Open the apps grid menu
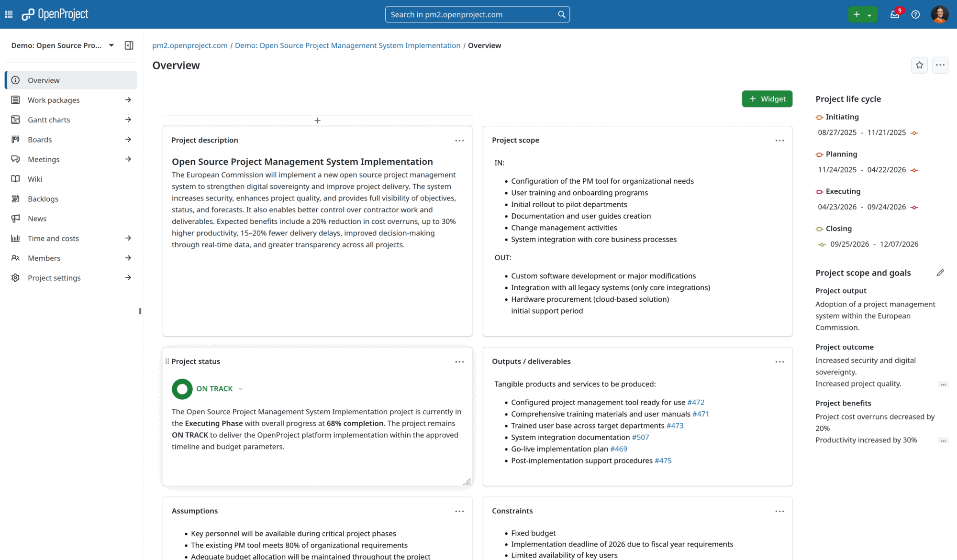The height and width of the screenshot is (560, 957). 8,14
